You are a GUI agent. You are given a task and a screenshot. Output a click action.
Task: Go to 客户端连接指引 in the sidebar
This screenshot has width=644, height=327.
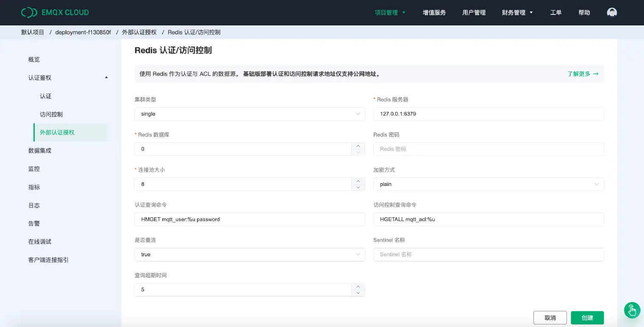(48, 260)
